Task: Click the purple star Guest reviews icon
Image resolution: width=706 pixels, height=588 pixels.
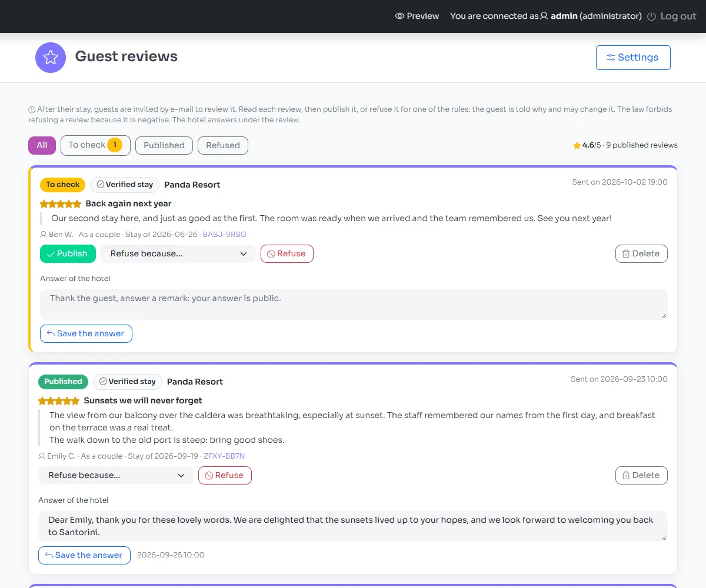Action: coord(51,58)
